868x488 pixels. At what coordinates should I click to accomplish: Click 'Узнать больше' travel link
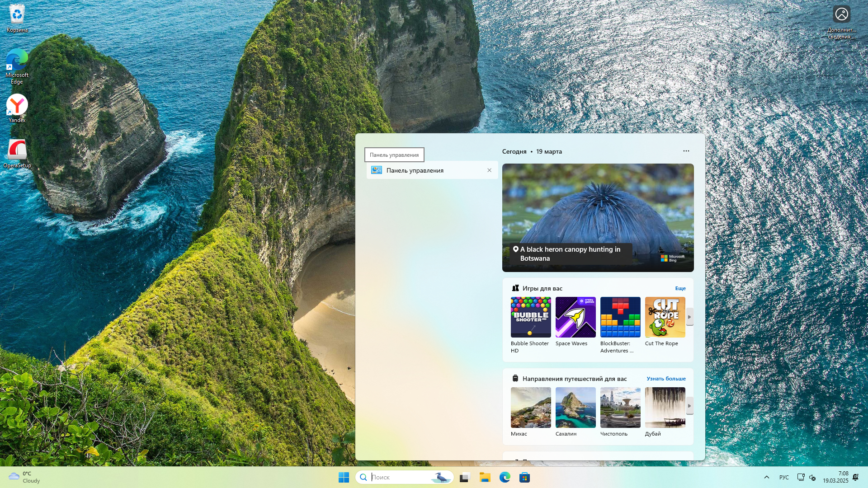[665, 379]
